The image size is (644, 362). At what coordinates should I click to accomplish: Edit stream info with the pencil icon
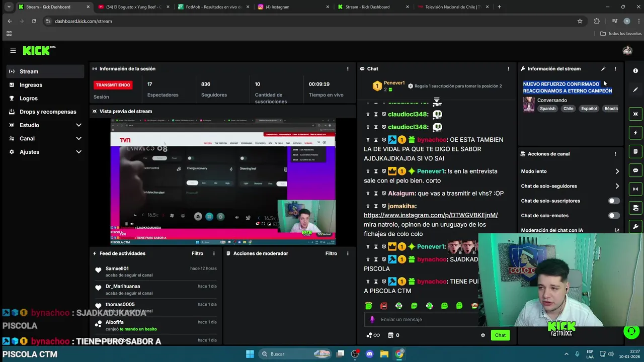click(603, 69)
